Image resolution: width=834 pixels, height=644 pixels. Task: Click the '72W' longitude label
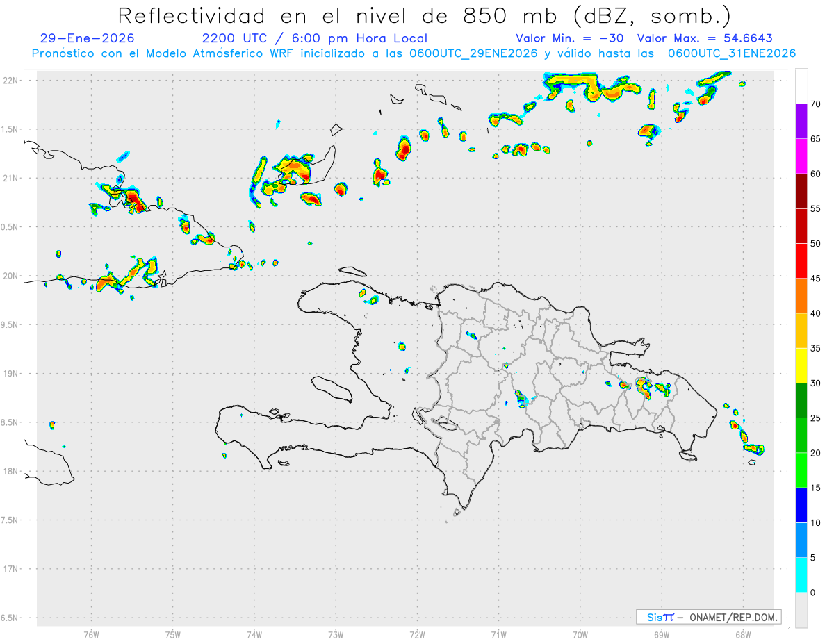coord(417,635)
